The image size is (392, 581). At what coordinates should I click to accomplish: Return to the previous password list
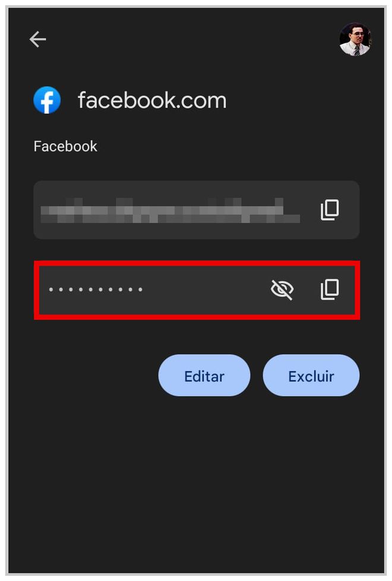[x=38, y=39]
